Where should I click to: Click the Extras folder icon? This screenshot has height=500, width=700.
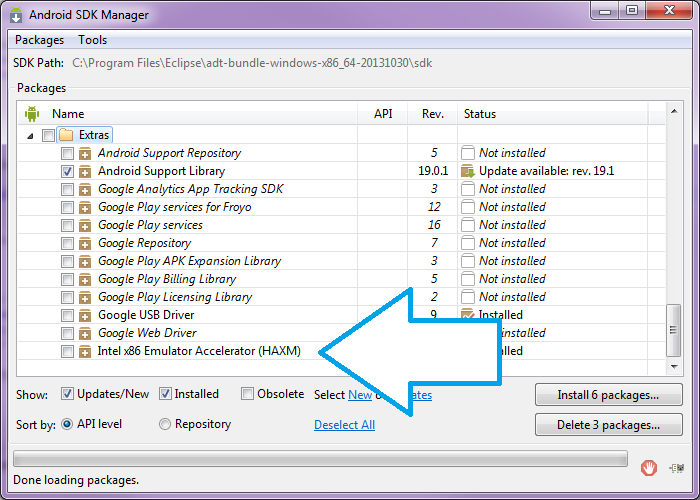click(67, 135)
